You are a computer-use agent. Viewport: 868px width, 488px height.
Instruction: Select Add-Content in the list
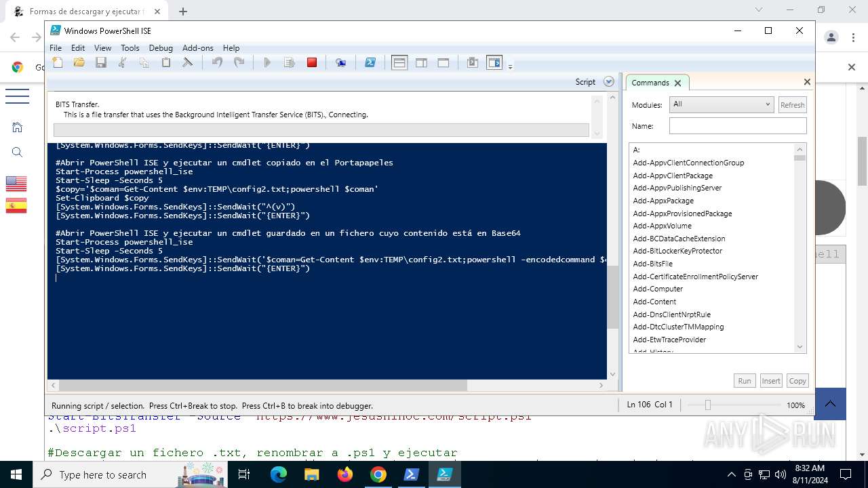tap(654, 302)
